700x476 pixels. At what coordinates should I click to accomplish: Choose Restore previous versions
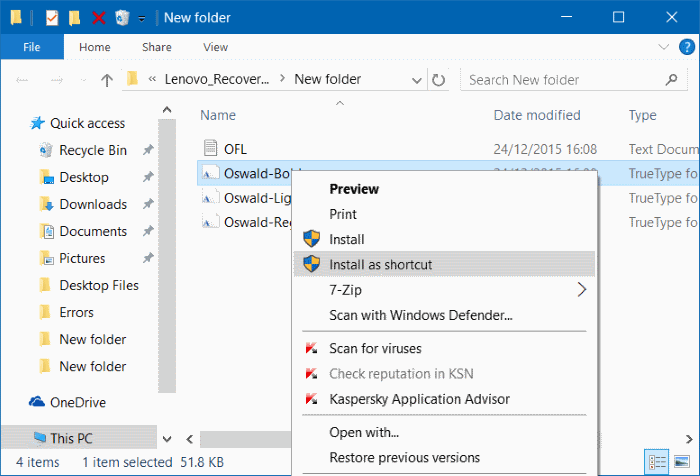click(404, 458)
